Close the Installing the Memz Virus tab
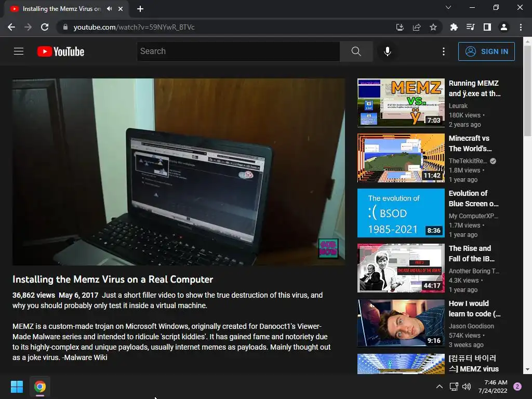532x399 pixels. tap(121, 9)
